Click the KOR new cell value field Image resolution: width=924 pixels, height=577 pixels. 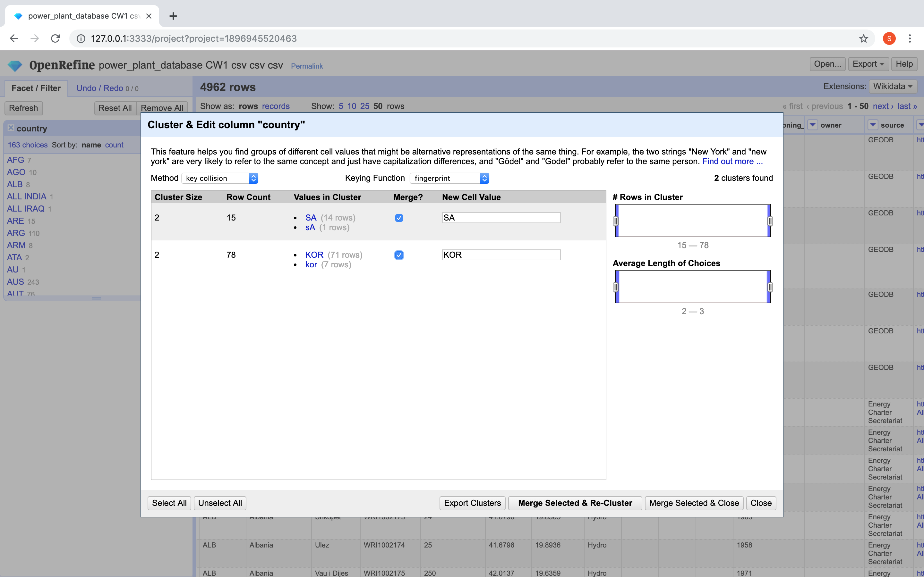[x=501, y=255]
